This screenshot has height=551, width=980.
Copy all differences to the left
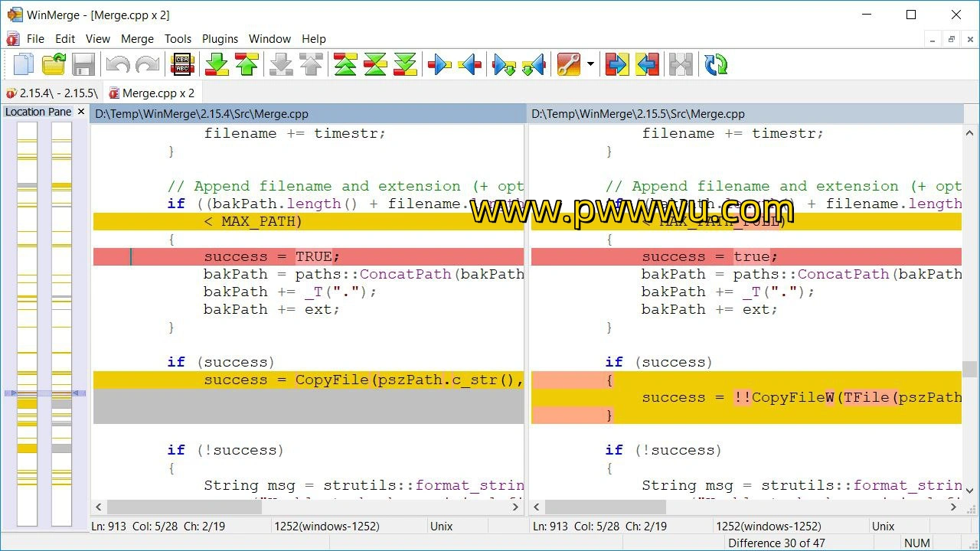[646, 64]
